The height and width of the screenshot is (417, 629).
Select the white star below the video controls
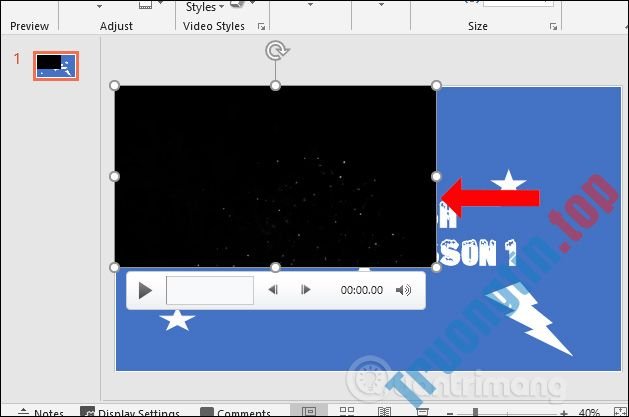[177, 320]
